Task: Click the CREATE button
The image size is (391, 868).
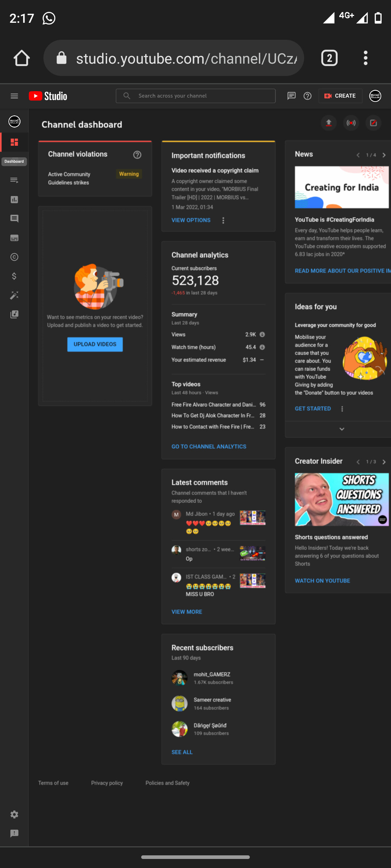Action: 340,96
